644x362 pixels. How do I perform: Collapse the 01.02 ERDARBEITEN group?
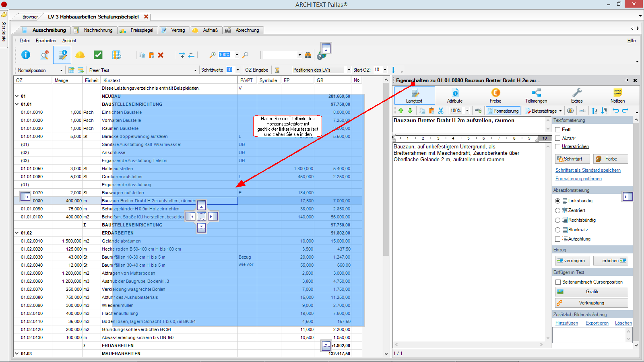(17, 233)
